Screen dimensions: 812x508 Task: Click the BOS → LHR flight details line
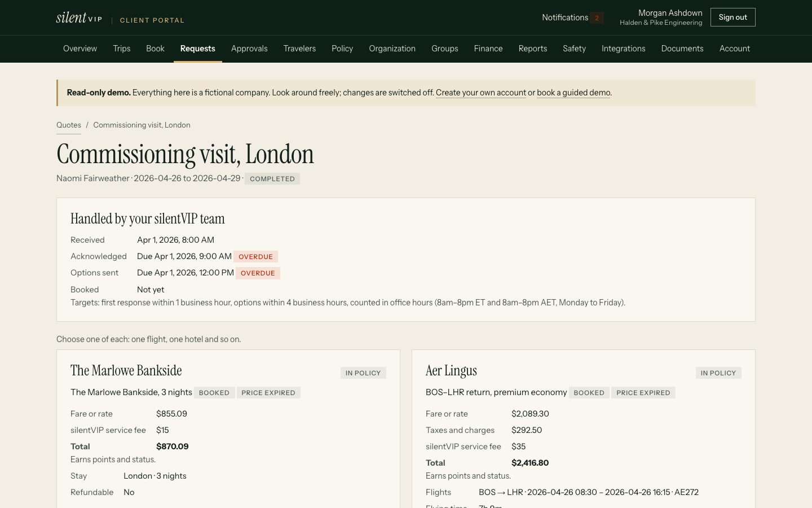(589, 492)
